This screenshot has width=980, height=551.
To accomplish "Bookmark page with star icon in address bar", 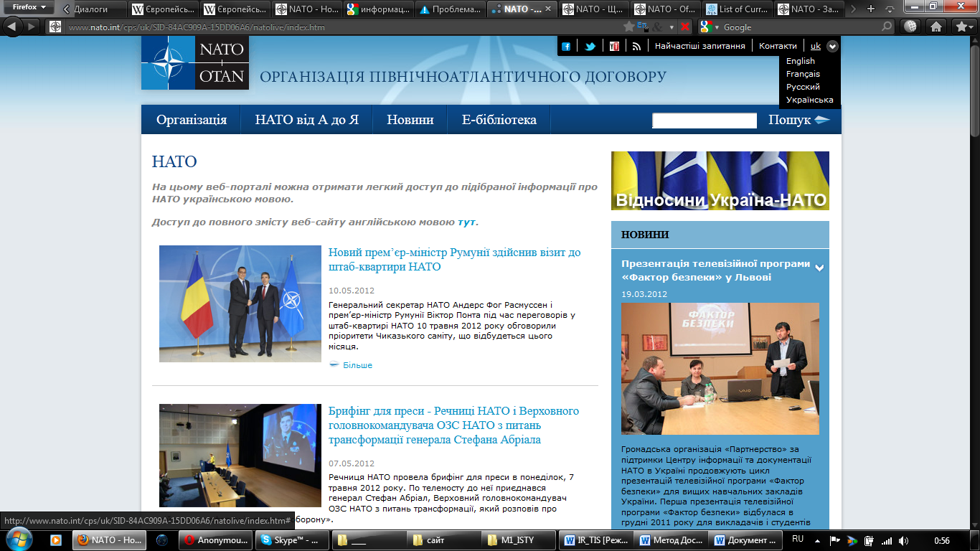I will 629,27.
